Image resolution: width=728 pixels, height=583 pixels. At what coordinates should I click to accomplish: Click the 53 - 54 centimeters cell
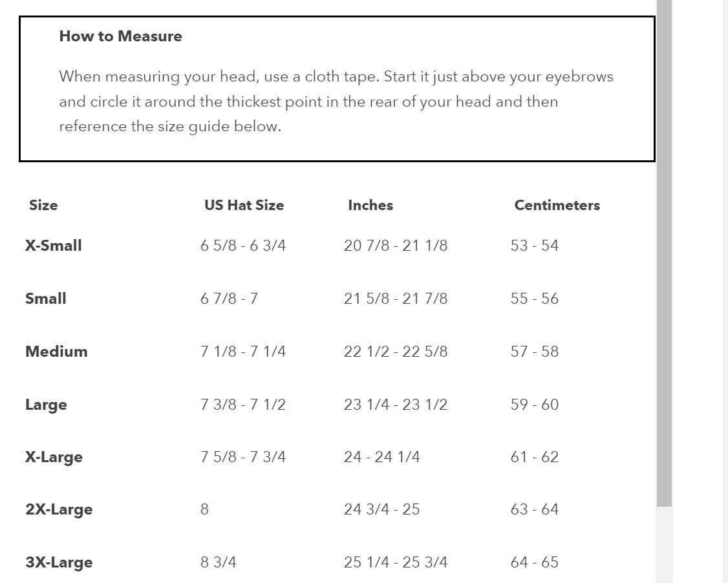tap(534, 246)
